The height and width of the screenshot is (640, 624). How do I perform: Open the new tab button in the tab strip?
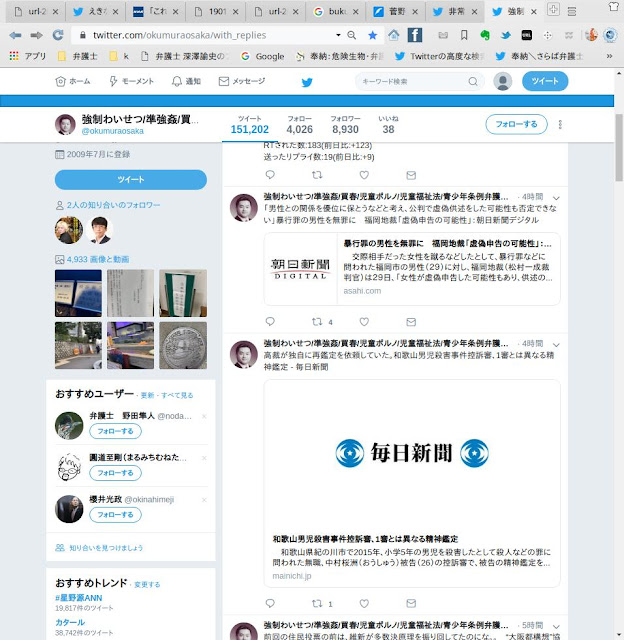(x=553, y=9)
